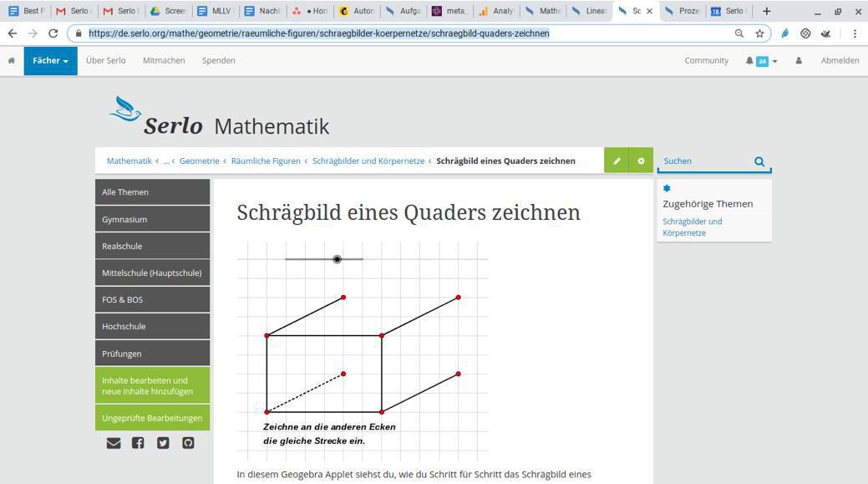Screen dimensions: 868x484
Task: Open notifications via the bell icon
Action: tap(749, 60)
